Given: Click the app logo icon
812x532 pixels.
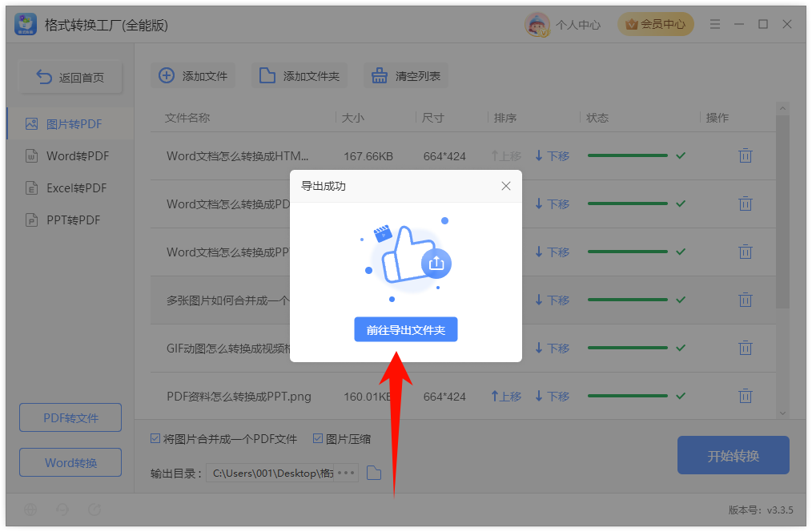Looking at the screenshot, I should tap(26, 24).
